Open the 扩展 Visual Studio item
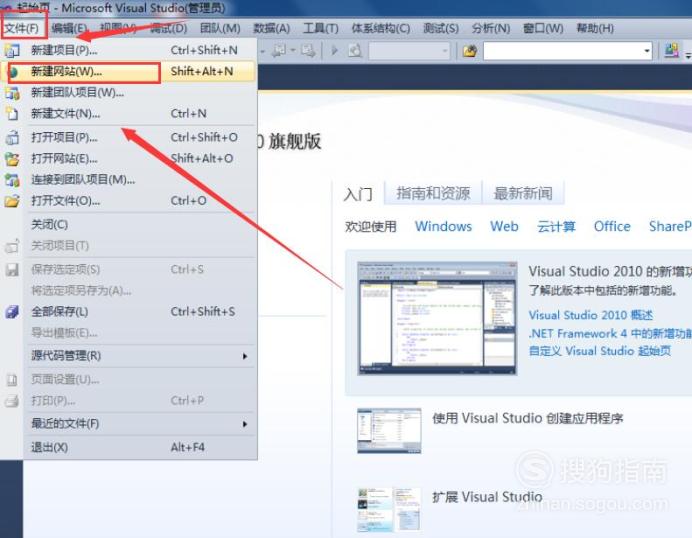The height and width of the screenshot is (538, 692). click(x=487, y=497)
